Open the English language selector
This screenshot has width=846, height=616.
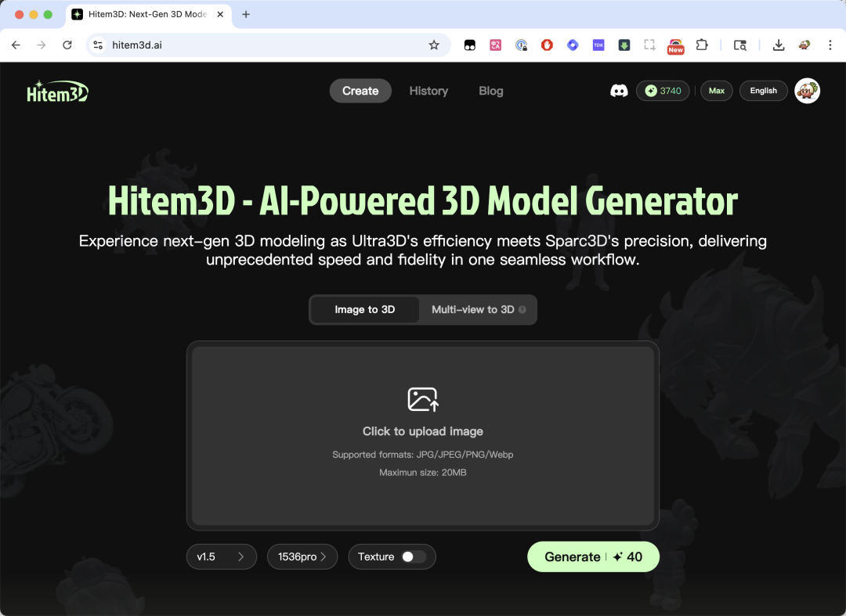764,91
